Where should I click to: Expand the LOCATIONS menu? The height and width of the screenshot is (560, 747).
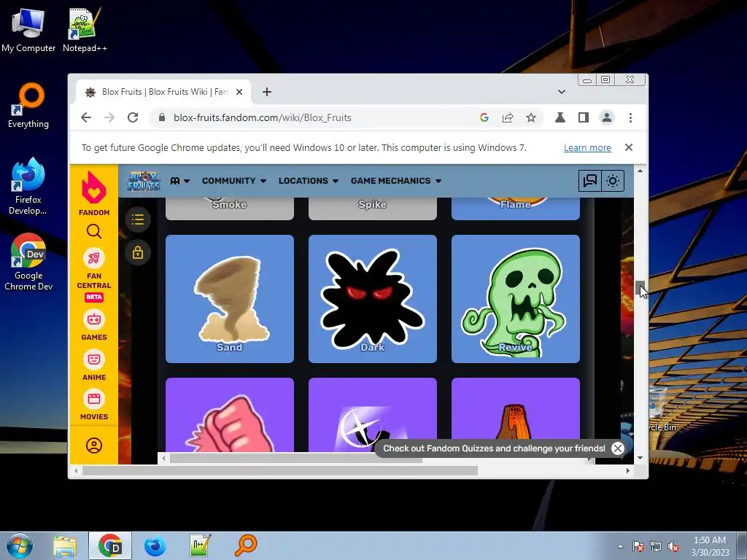[309, 181]
